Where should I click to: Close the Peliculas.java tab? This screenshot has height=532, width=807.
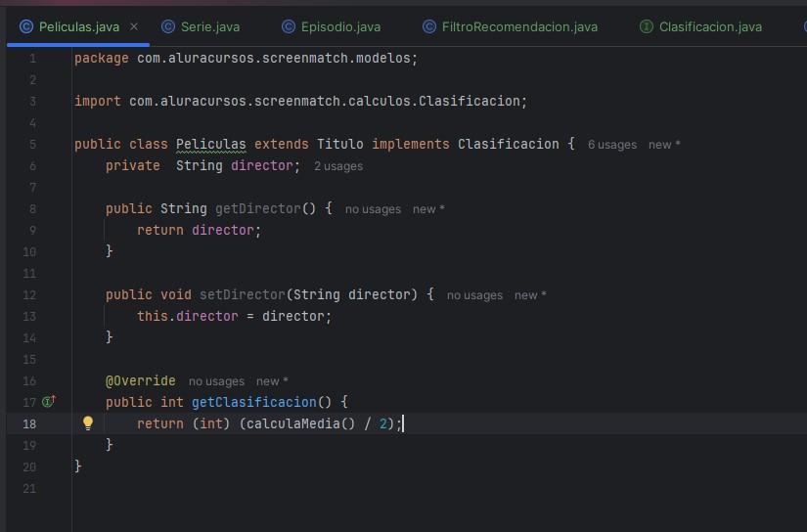coord(134,26)
